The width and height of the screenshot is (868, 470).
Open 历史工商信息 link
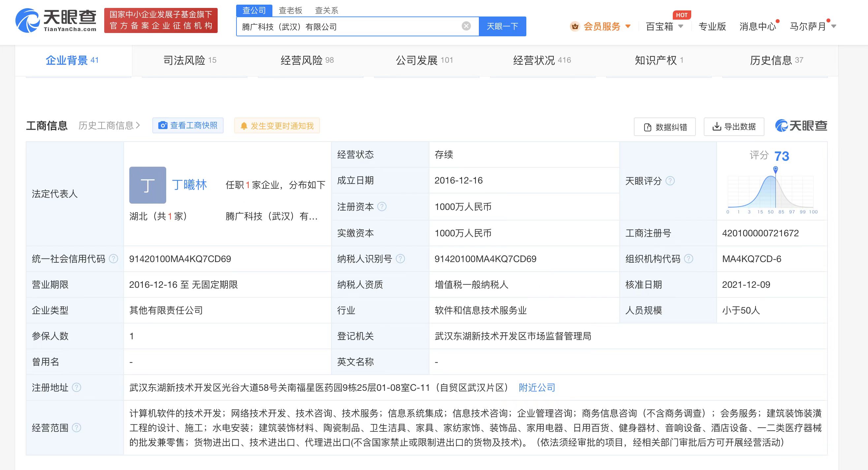point(109,126)
